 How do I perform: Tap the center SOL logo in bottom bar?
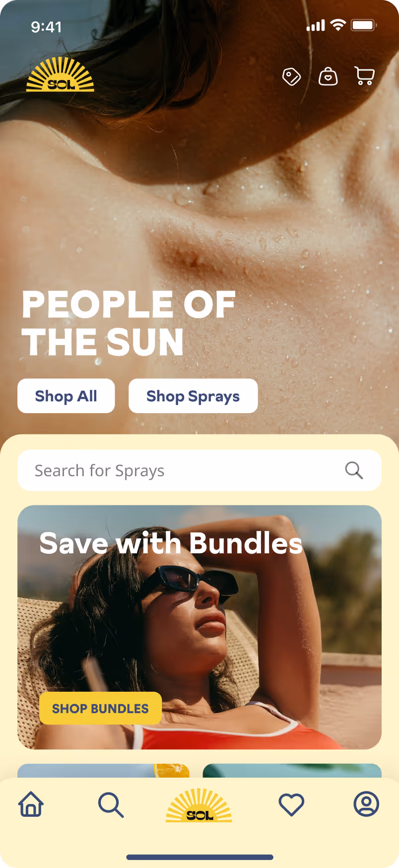[199, 805]
